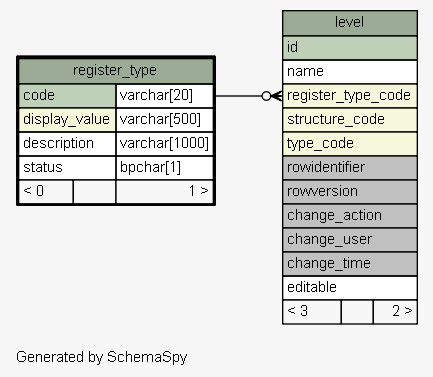Image resolution: width=433 pixels, height=377 pixels.
Task: Select the structure_code column
Action: [350, 120]
